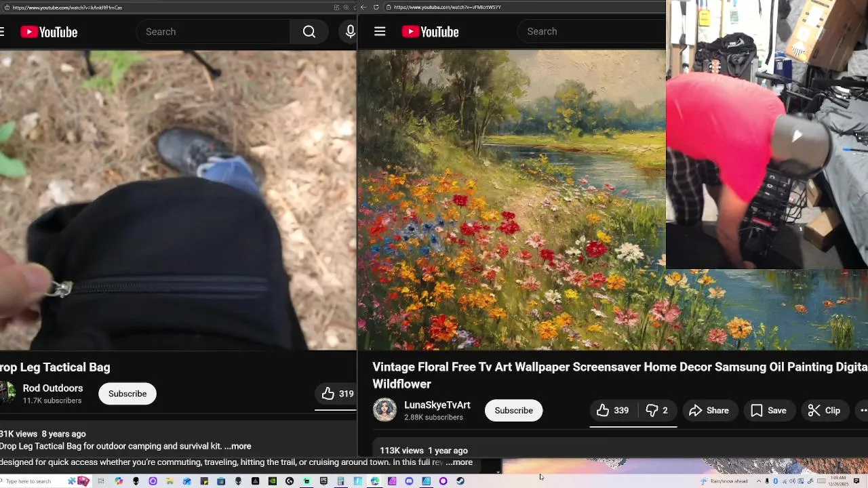Open NVIDIA app from the taskbar
The image size is (868, 488).
(272, 481)
